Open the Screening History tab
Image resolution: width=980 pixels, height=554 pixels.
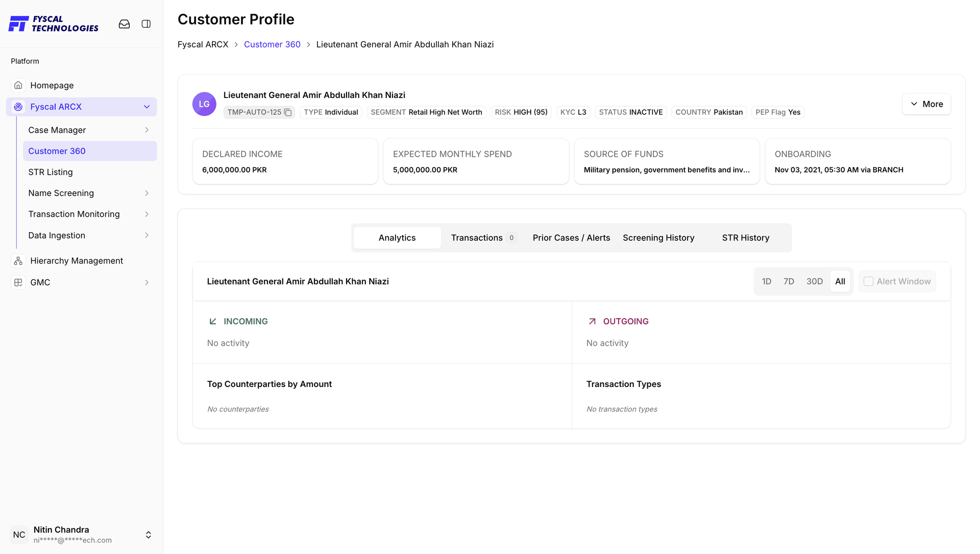tap(658, 238)
